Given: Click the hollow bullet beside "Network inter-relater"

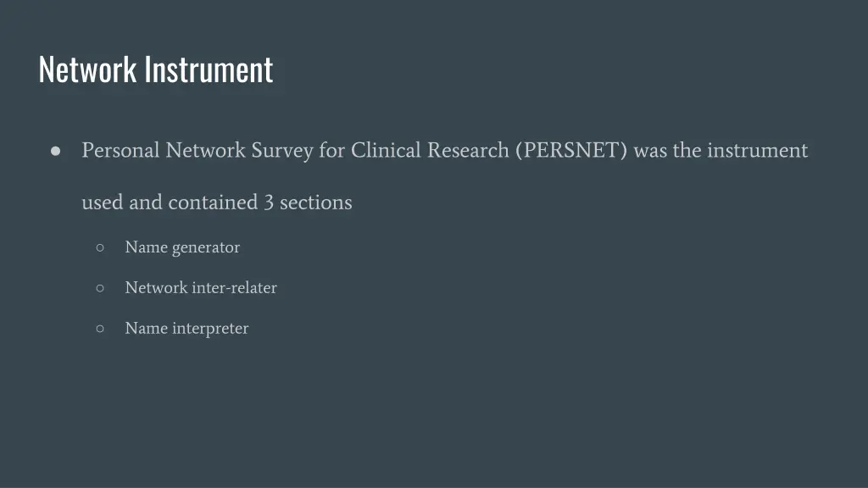Looking at the screenshot, I should (x=100, y=288).
